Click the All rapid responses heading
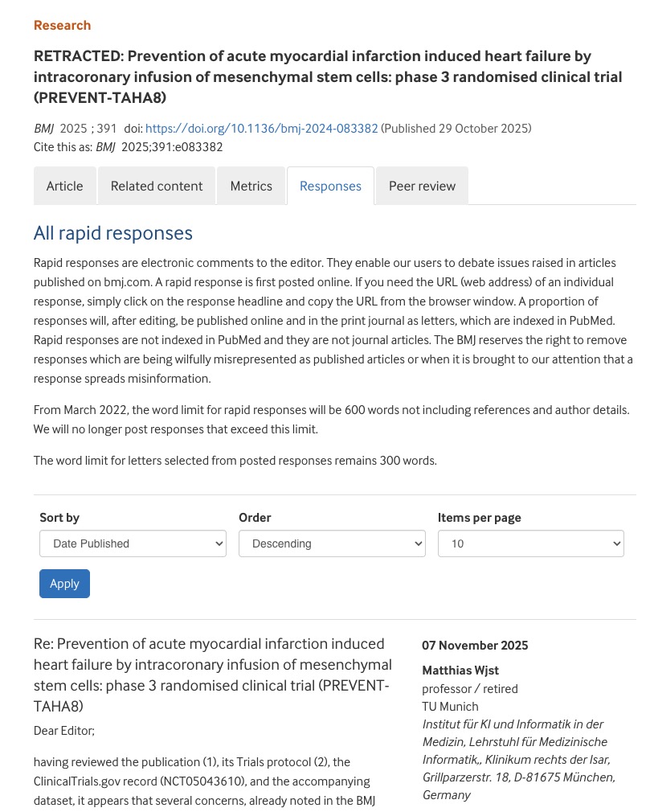This screenshot has width=650, height=812. pos(113,233)
